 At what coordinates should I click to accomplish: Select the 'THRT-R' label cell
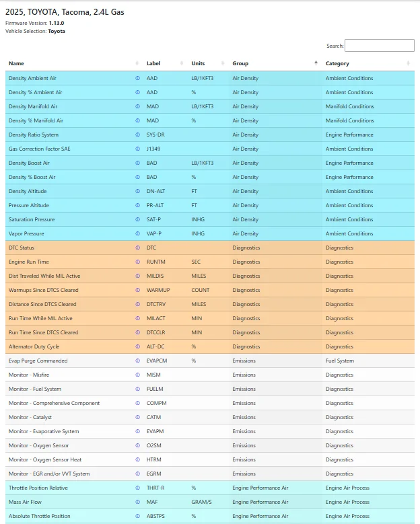[x=165, y=488]
